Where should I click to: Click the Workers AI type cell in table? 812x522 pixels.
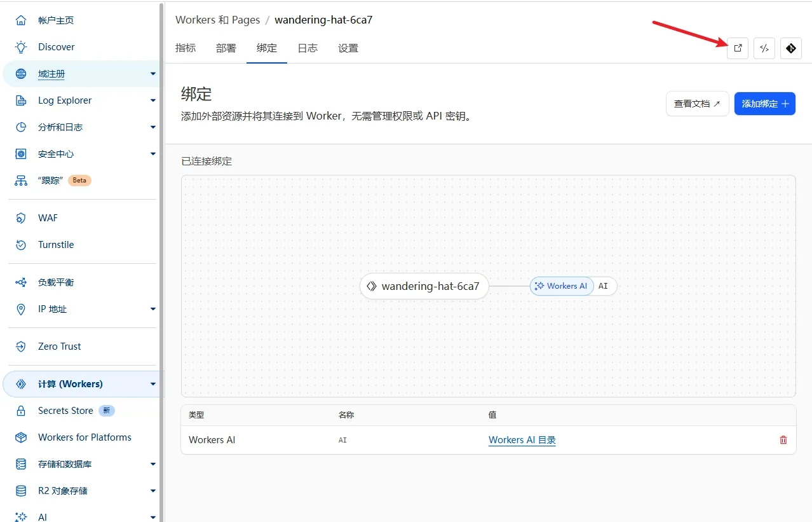[x=212, y=440]
